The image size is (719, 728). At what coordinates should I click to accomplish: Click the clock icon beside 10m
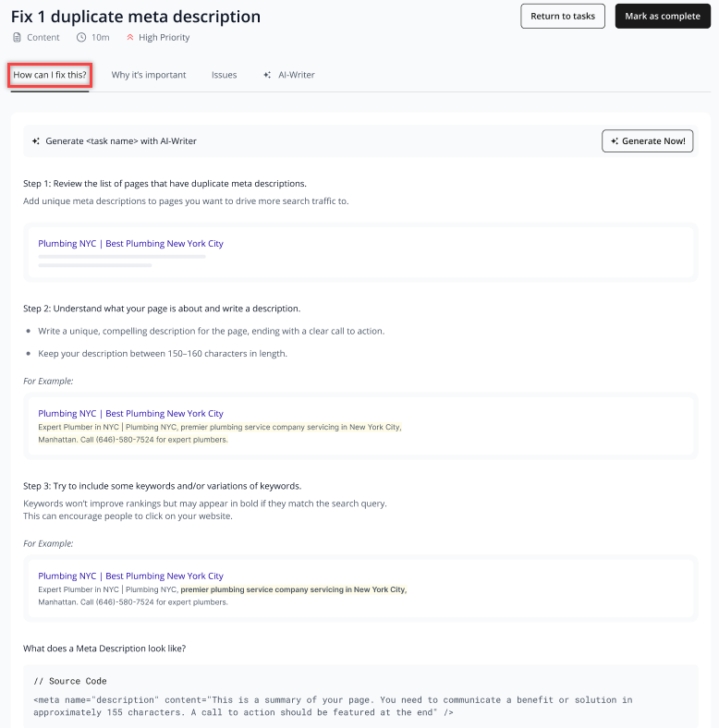pos(81,38)
